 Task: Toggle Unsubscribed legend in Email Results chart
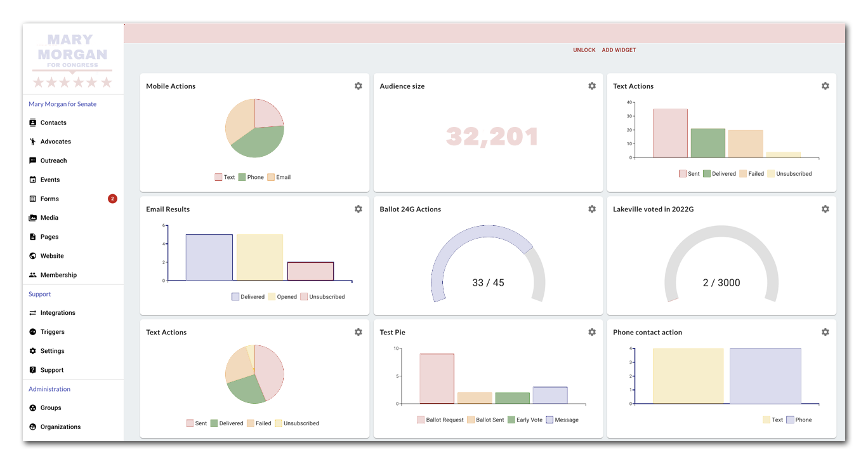pyautogui.click(x=322, y=296)
